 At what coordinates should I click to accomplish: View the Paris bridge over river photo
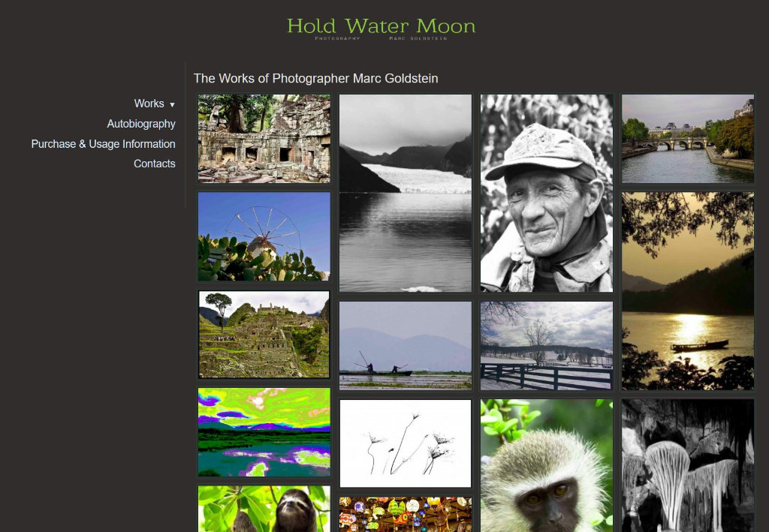click(x=688, y=139)
